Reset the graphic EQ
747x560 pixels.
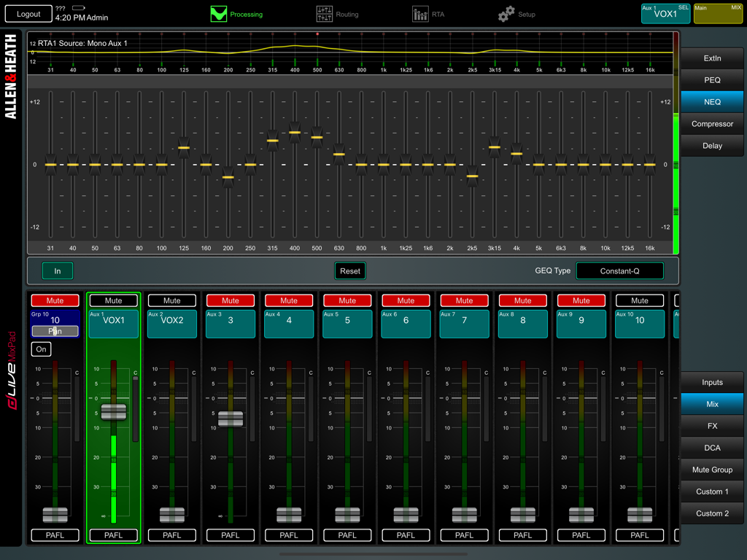coord(350,270)
